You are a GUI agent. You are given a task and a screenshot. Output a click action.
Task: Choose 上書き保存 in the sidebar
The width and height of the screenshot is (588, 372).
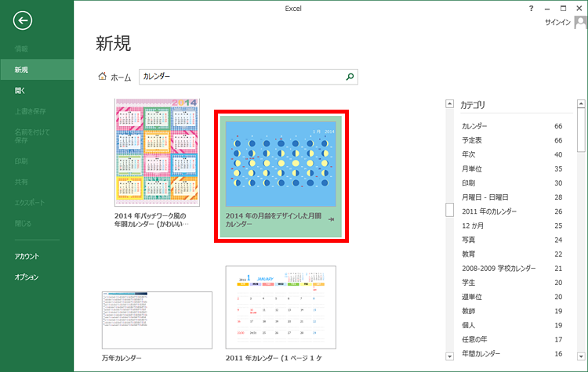[31, 111]
